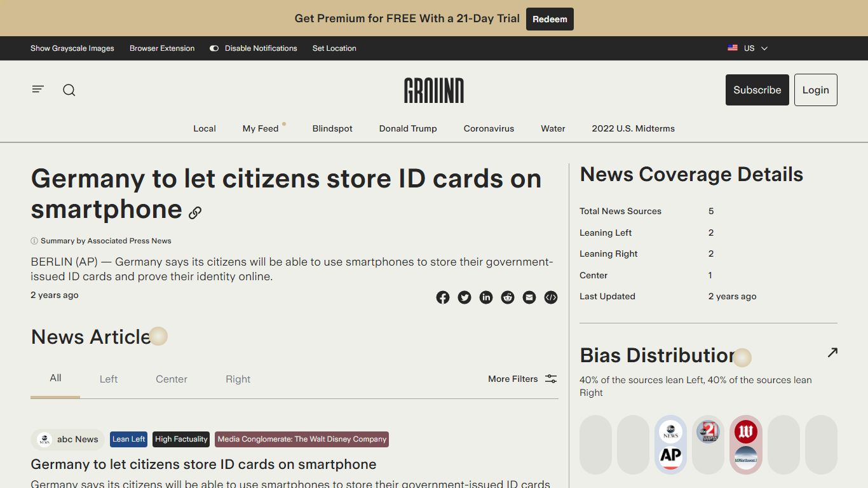Toggle Disable Notifications switch
The height and width of the screenshot is (488, 868).
click(x=214, y=48)
